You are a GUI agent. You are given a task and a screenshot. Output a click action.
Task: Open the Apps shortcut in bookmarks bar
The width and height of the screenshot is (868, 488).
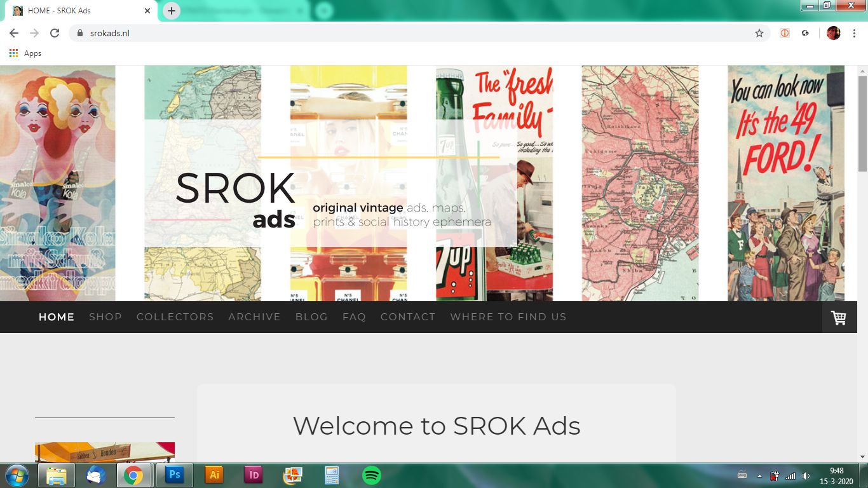25,53
